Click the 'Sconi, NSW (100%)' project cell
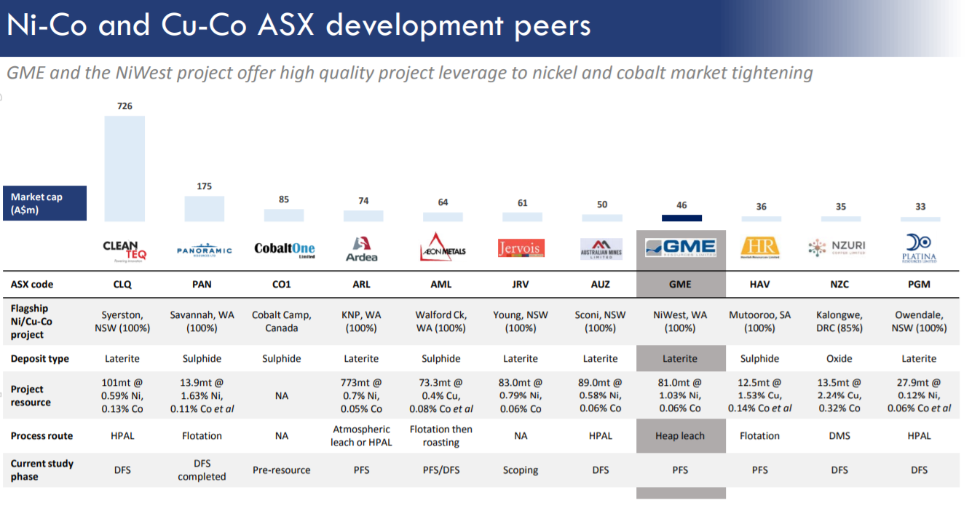 click(600, 322)
